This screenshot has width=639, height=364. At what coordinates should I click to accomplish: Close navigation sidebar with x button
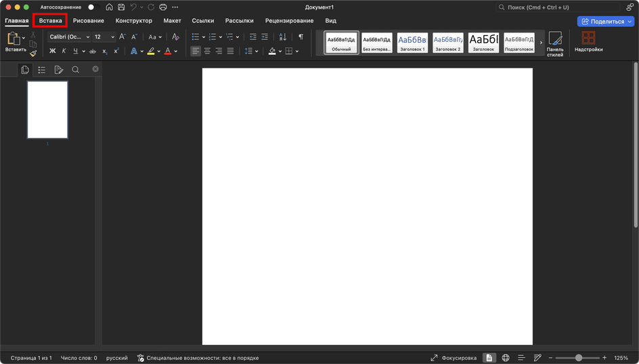click(95, 69)
